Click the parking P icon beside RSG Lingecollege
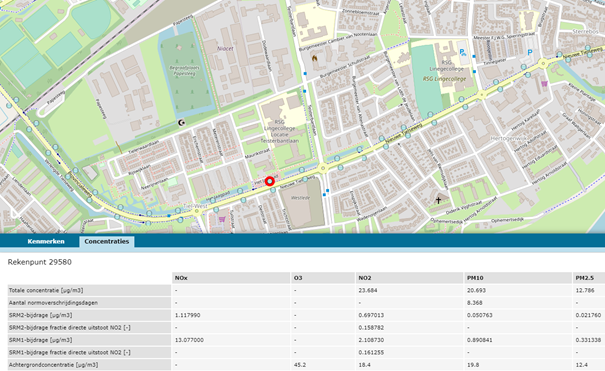This screenshot has height=371, width=605. click(x=463, y=52)
